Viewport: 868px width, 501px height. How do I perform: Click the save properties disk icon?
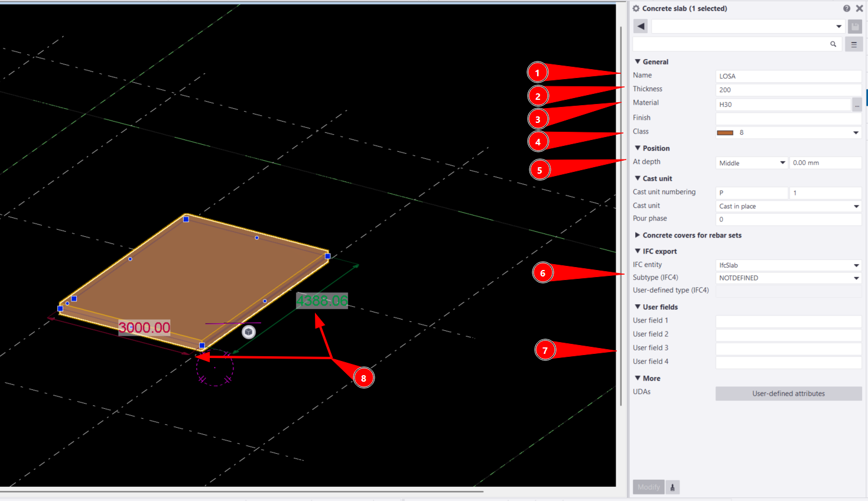[x=854, y=27]
